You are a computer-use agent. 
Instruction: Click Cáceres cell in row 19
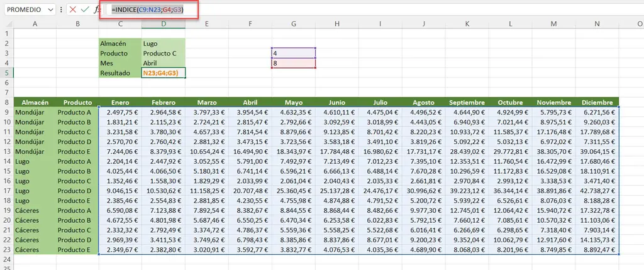point(35,210)
